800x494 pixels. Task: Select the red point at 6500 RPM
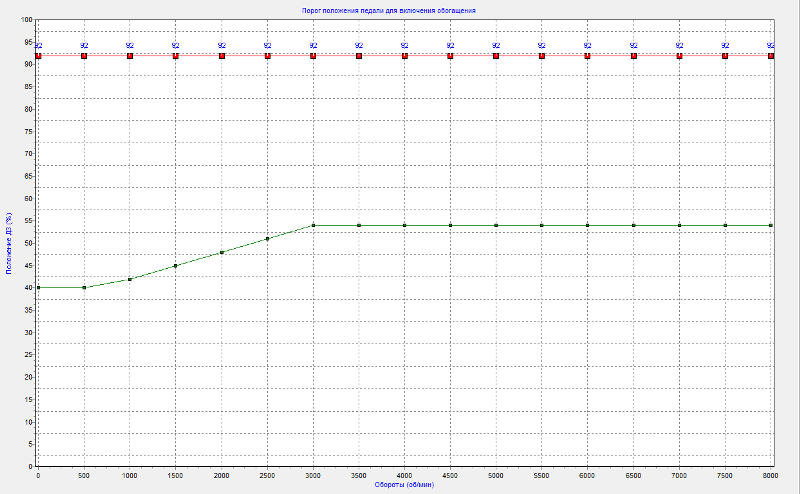pos(634,56)
